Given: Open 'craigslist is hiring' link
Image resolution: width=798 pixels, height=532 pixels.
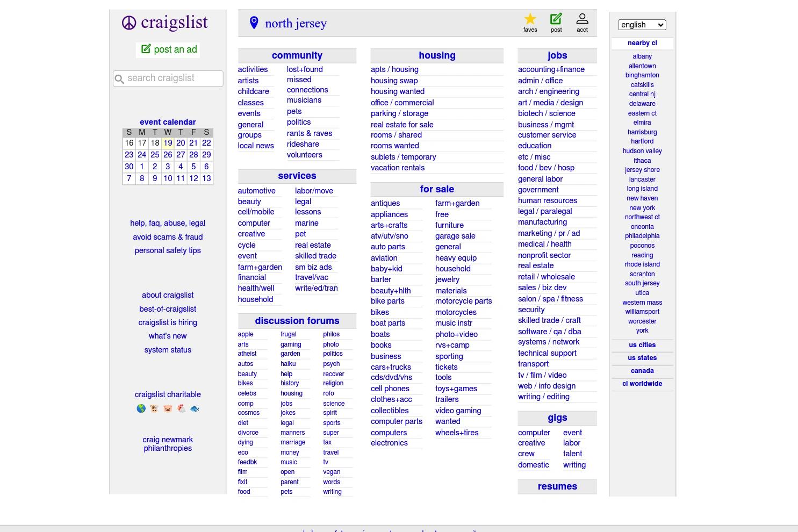Looking at the screenshot, I should point(168,322).
